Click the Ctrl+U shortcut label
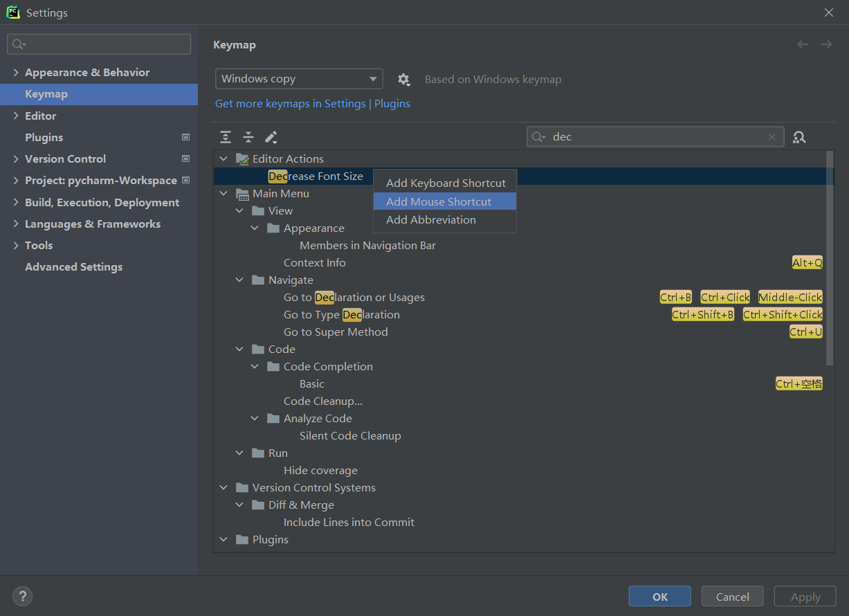This screenshot has height=616, width=849. click(806, 332)
